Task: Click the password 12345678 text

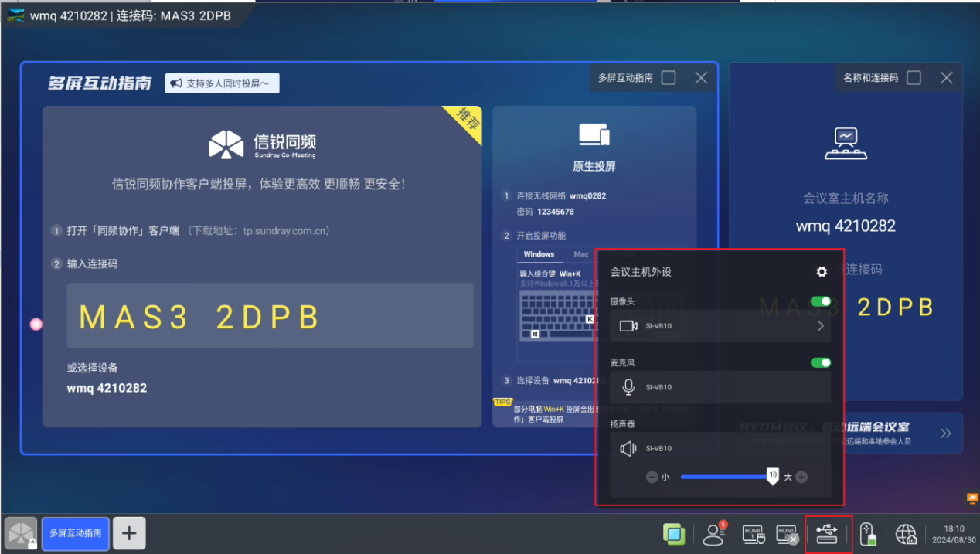Action: click(556, 212)
